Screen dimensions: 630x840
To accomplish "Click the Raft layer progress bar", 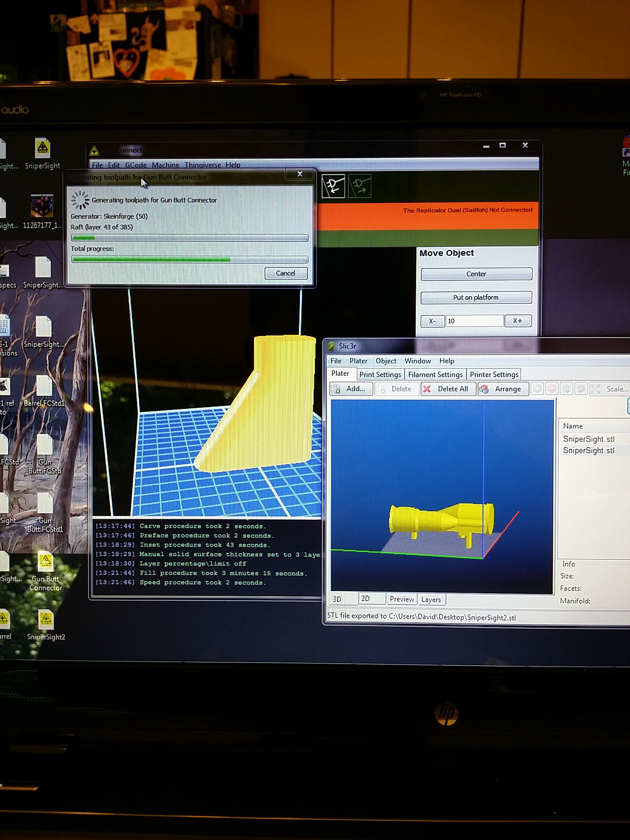I will coord(190,238).
